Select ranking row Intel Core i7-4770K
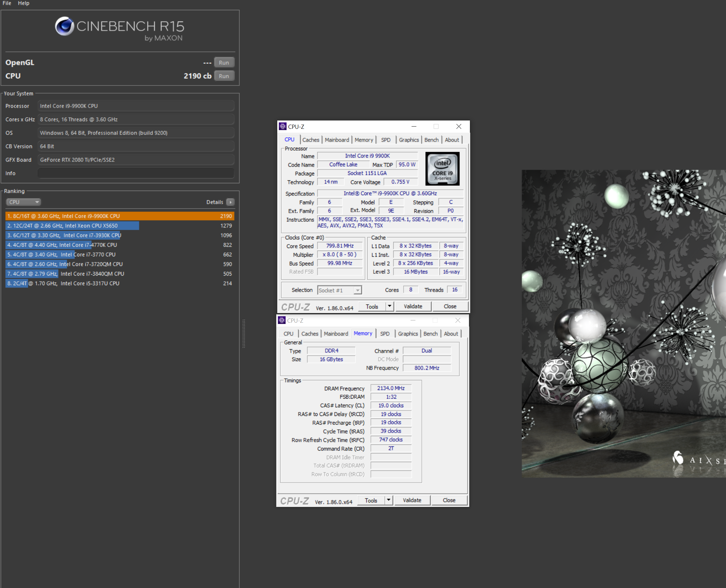The image size is (726, 588). tap(120, 245)
